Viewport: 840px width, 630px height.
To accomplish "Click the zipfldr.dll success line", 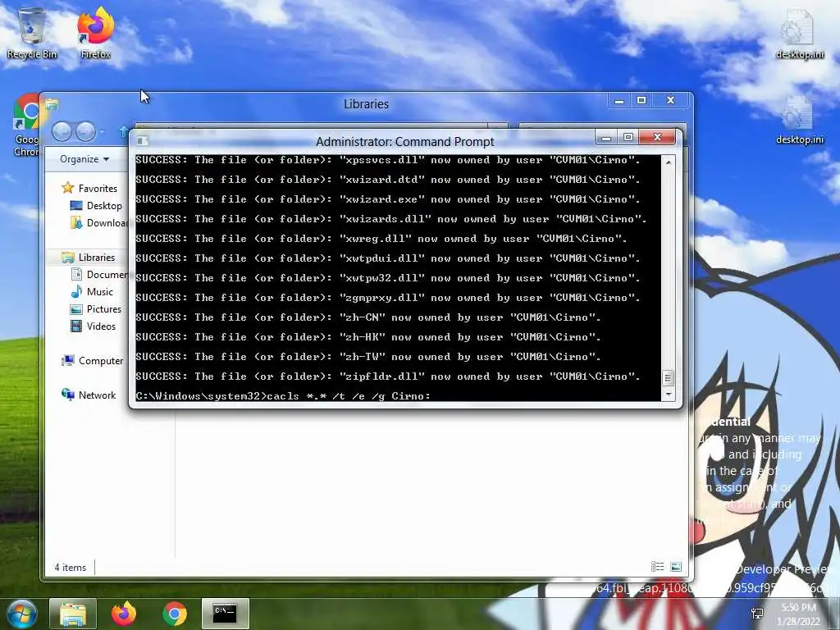I will pos(388,376).
